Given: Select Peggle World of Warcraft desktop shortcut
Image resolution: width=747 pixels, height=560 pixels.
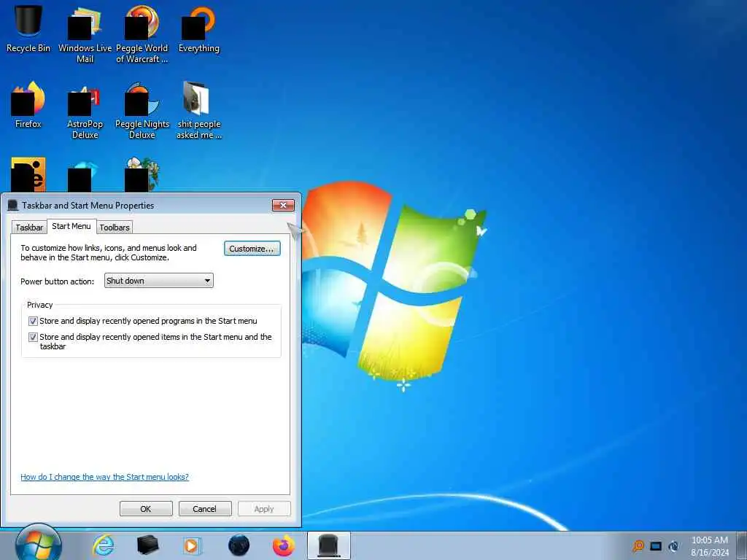Looking at the screenshot, I should coord(142,34).
